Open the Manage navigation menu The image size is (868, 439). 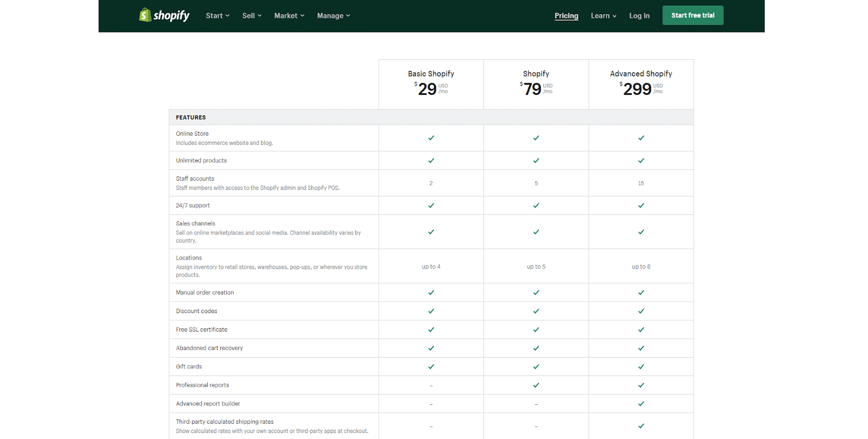334,16
